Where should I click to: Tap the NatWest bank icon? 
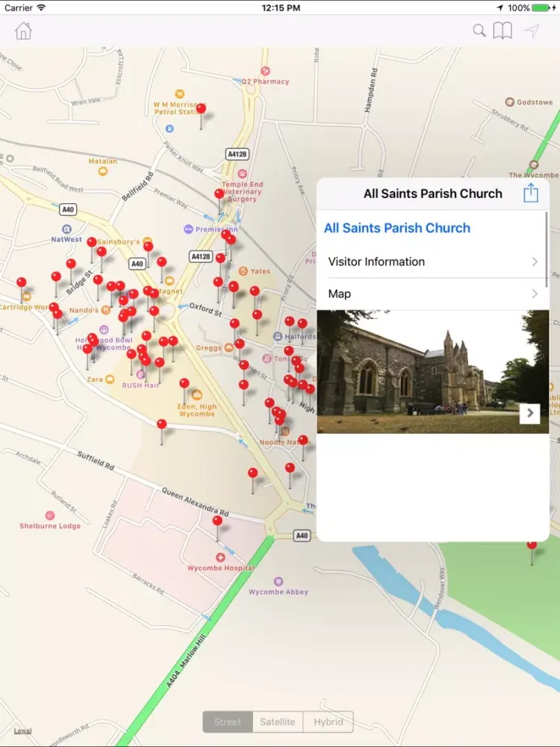(x=66, y=229)
